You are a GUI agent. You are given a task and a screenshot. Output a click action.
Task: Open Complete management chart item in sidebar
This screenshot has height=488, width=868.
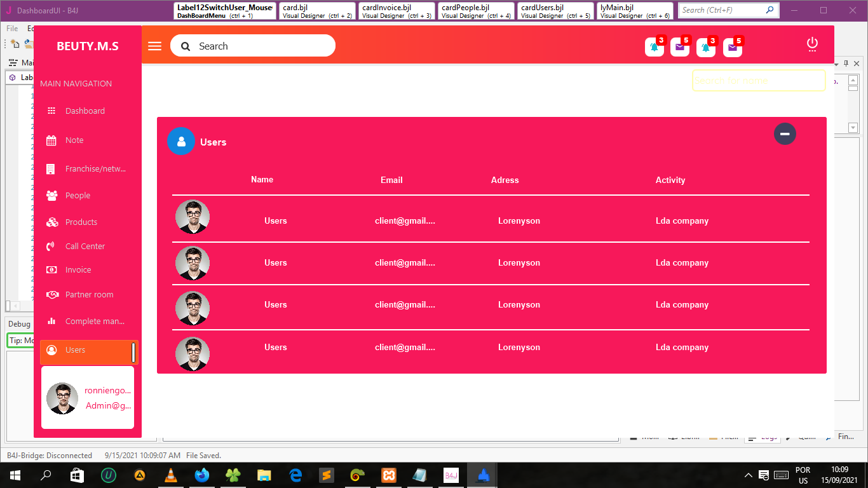click(x=95, y=322)
